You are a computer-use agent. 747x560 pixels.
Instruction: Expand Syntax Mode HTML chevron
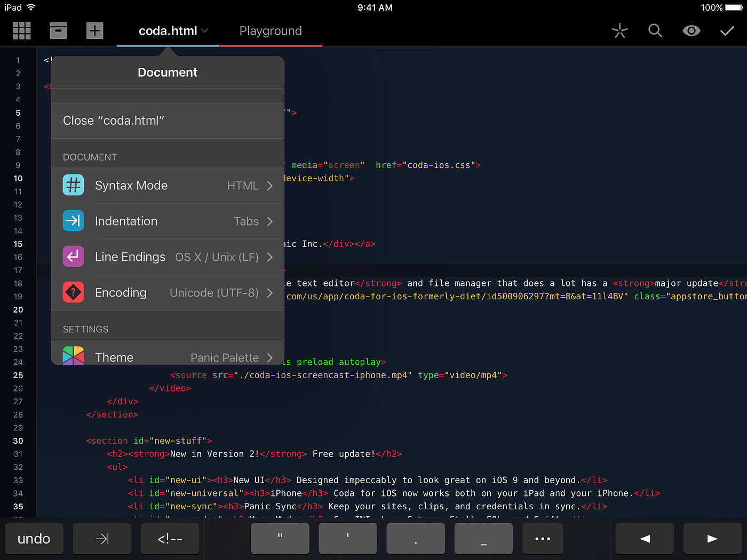click(269, 186)
